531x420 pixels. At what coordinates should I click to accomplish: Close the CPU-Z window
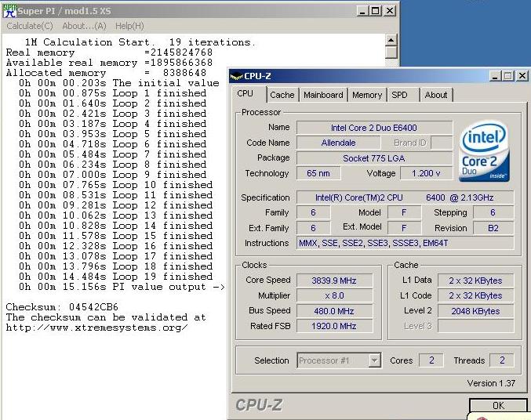pyautogui.click(x=522, y=76)
